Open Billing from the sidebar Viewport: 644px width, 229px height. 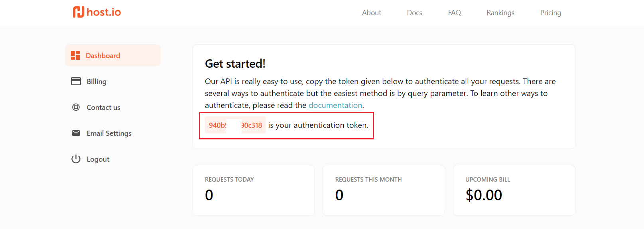coord(97,81)
